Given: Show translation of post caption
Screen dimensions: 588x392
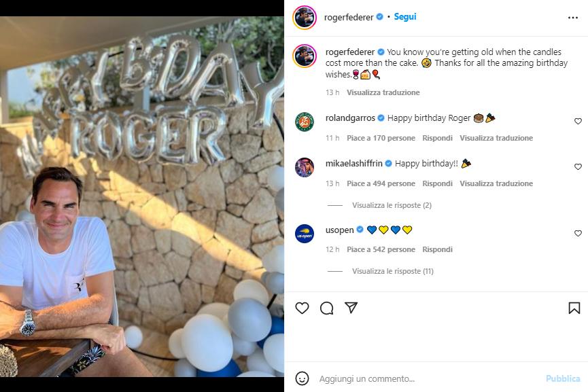Looking at the screenshot, I should (x=383, y=92).
